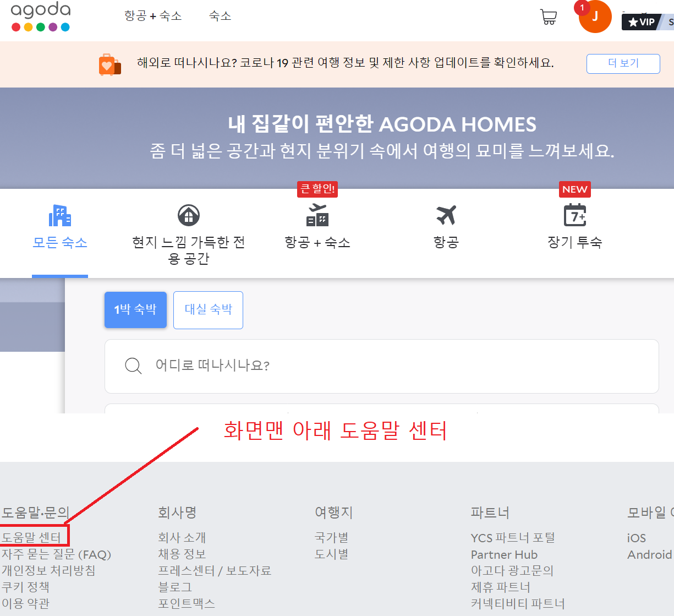
Task: Click the Agoda logo
Action: coord(41,16)
